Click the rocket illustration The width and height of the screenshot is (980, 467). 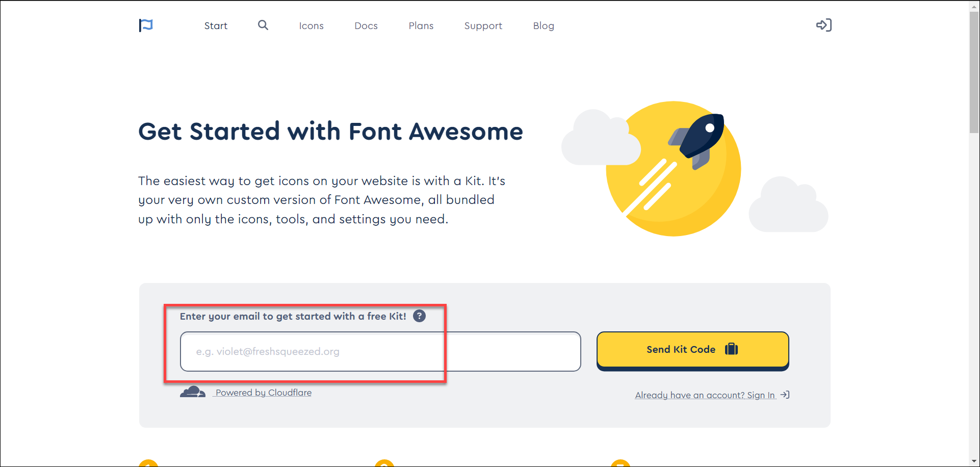pyautogui.click(x=698, y=141)
